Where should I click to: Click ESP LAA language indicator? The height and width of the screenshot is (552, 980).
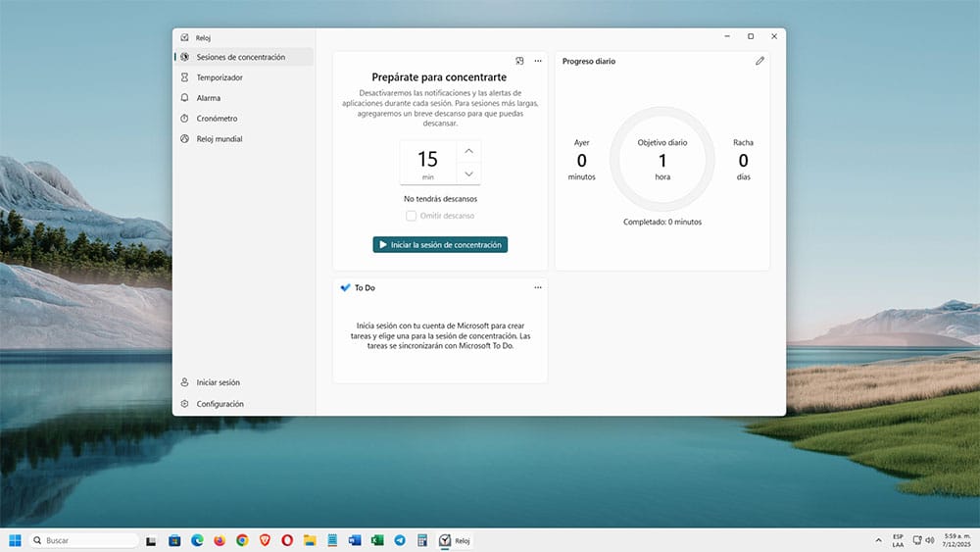click(x=898, y=541)
